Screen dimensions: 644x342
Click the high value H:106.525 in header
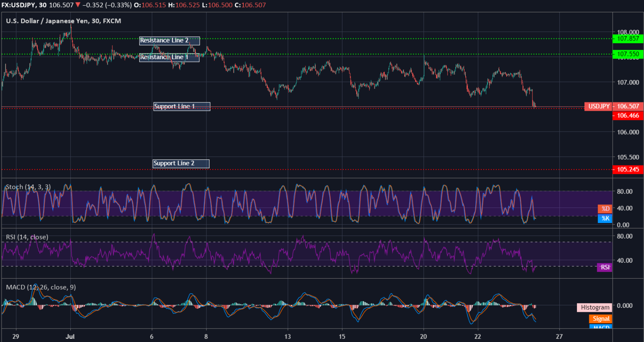point(184,5)
